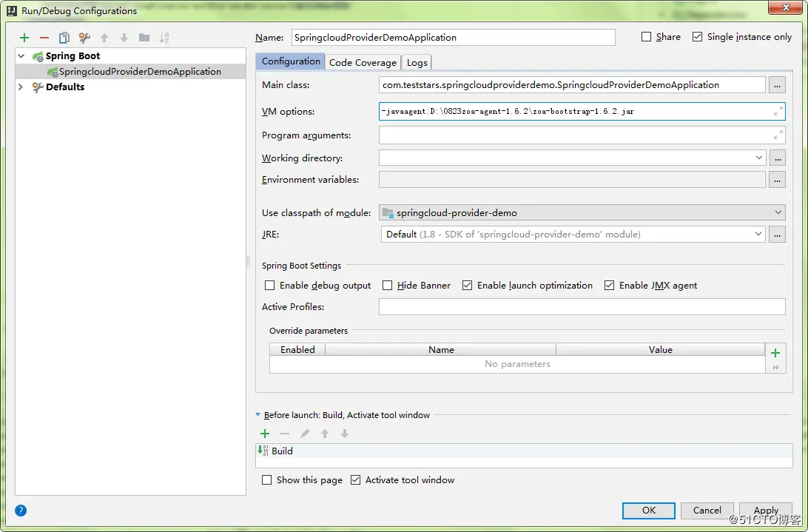Click the Environment variables field
The height and width of the screenshot is (532, 808).
click(x=572, y=179)
